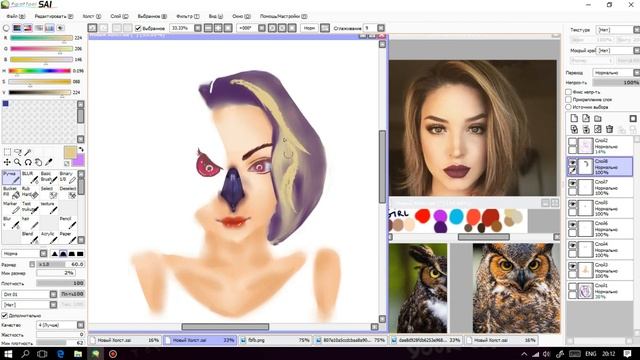The image size is (640, 360).
Task: Toggle the swatches panel icon
Action: tap(49, 28)
